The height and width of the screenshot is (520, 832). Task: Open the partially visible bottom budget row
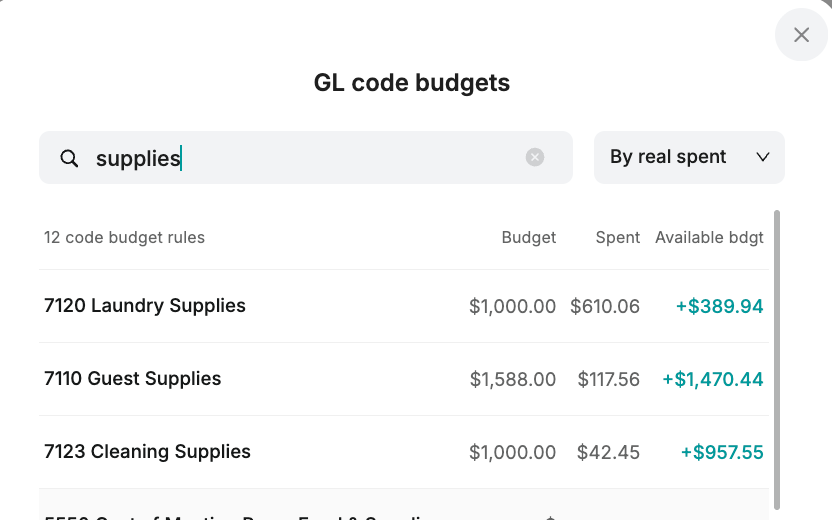pos(404,505)
